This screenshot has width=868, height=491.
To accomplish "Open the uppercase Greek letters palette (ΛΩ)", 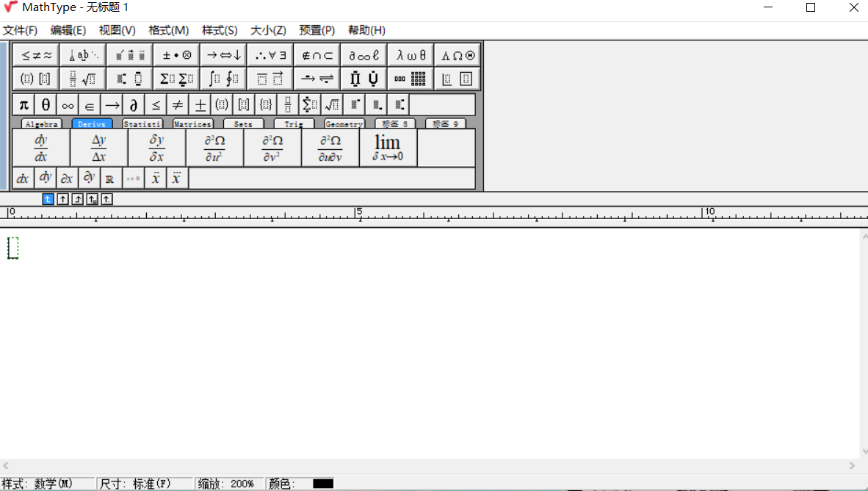I will [457, 55].
